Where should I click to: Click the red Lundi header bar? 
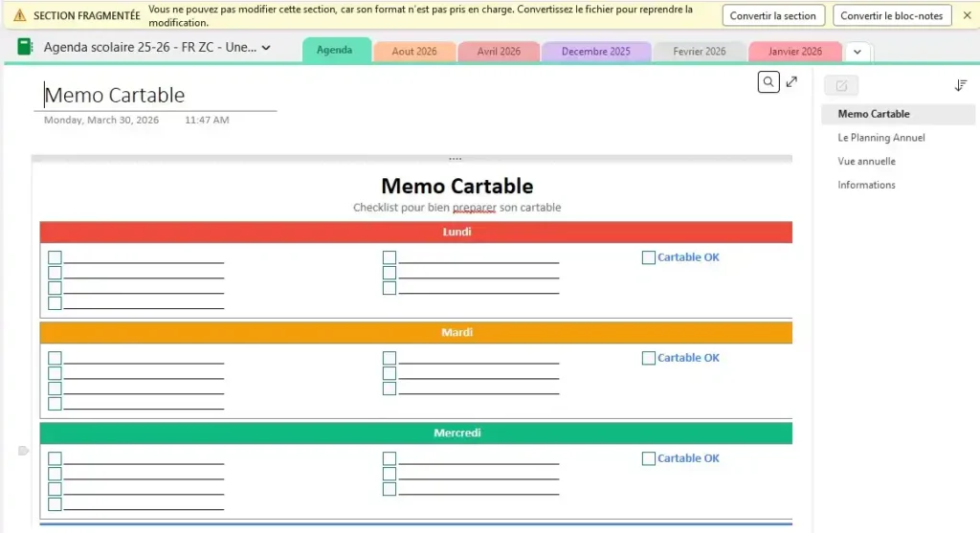(x=416, y=232)
